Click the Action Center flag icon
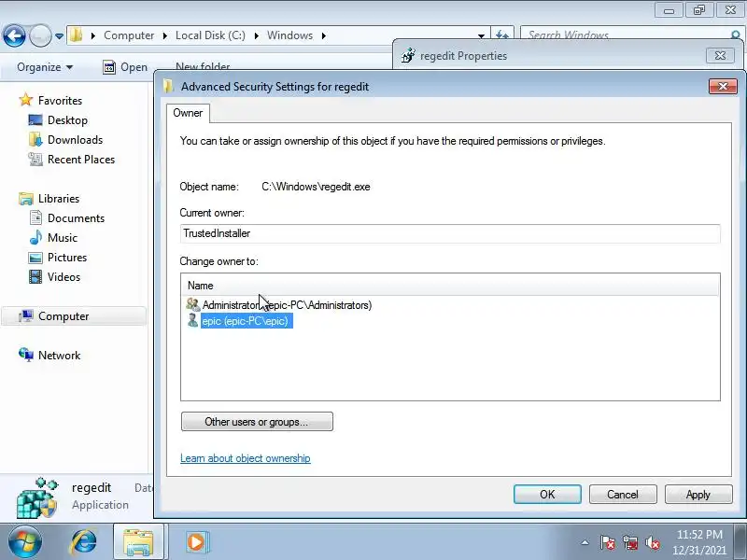Image resolution: width=747 pixels, height=560 pixels. 608,542
